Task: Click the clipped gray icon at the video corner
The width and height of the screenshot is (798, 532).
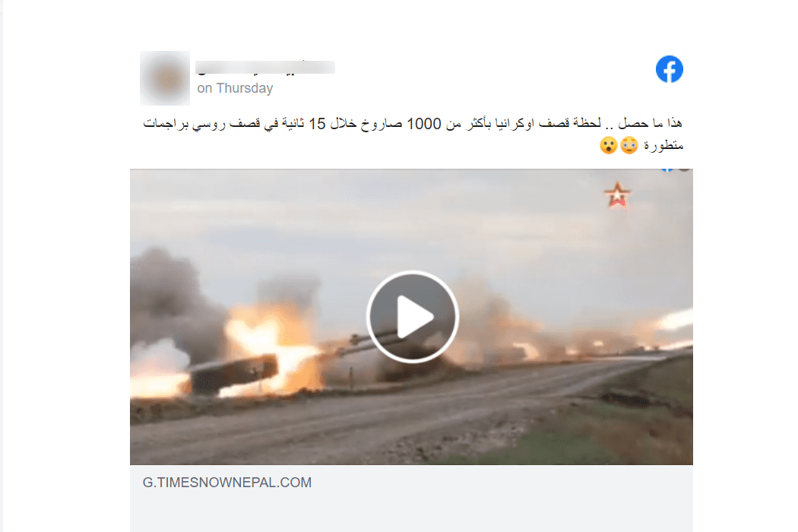Action: pyautogui.click(x=685, y=169)
